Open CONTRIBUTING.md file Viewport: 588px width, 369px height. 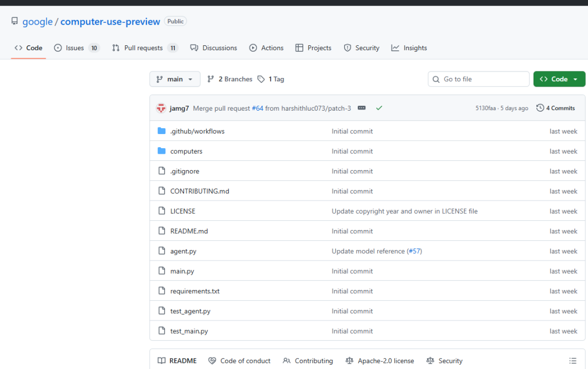coord(199,191)
